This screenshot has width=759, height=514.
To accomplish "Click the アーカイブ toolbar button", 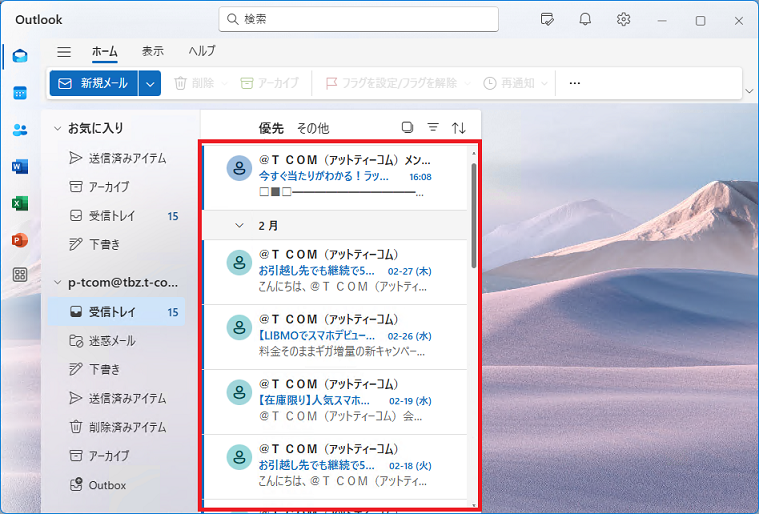I will click(x=270, y=83).
